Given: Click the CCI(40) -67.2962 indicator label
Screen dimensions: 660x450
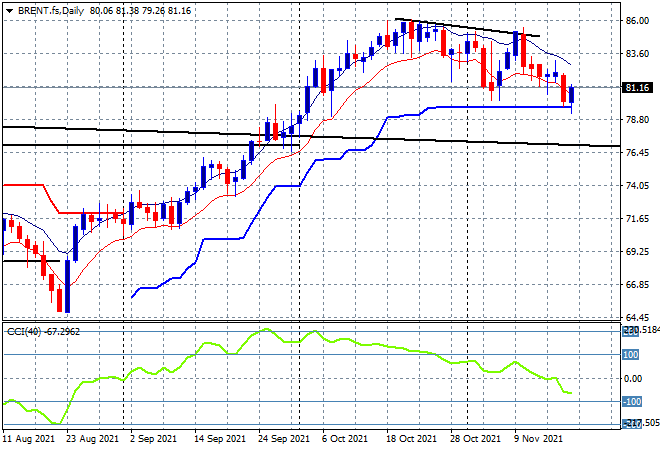Looking at the screenshot, I should pos(43,332).
